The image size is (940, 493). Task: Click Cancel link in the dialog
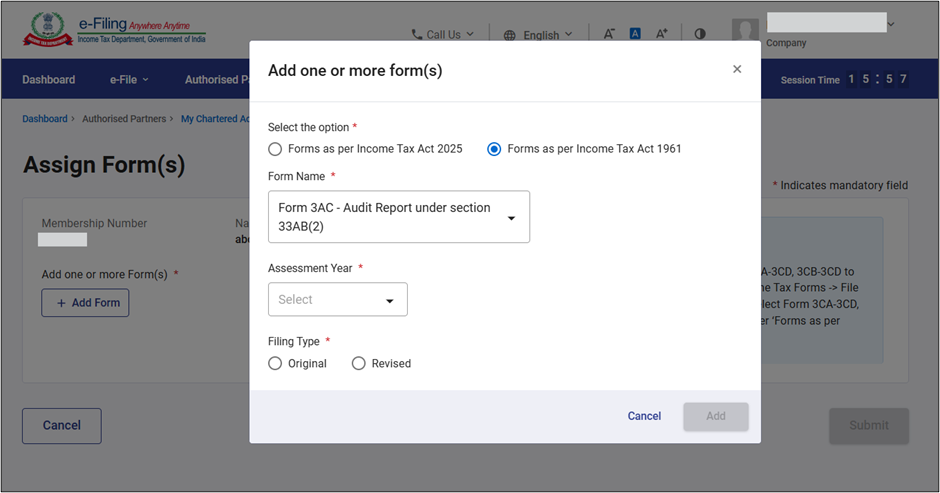click(644, 416)
